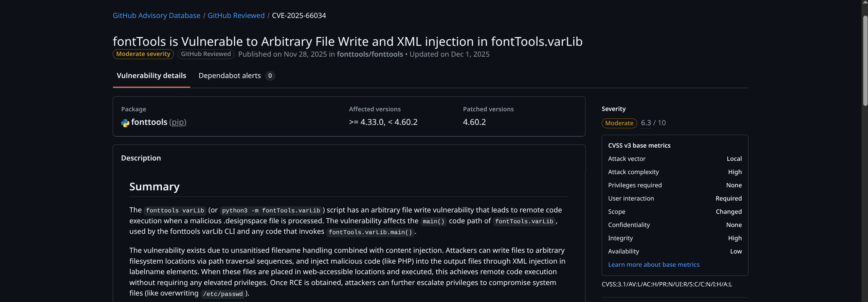Click the CVE-2025-66034 breadcrumb text
This screenshot has height=302, width=868.
[x=299, y=16]
